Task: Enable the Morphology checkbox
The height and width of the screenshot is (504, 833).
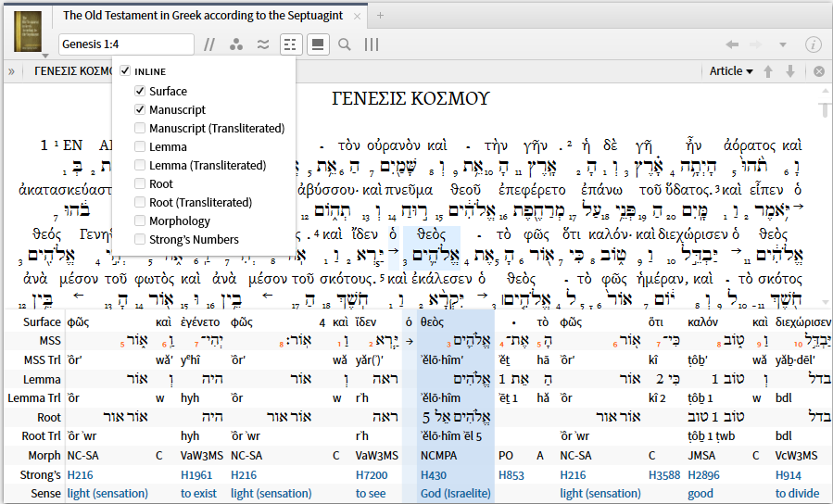Action: tap(140, 220)
